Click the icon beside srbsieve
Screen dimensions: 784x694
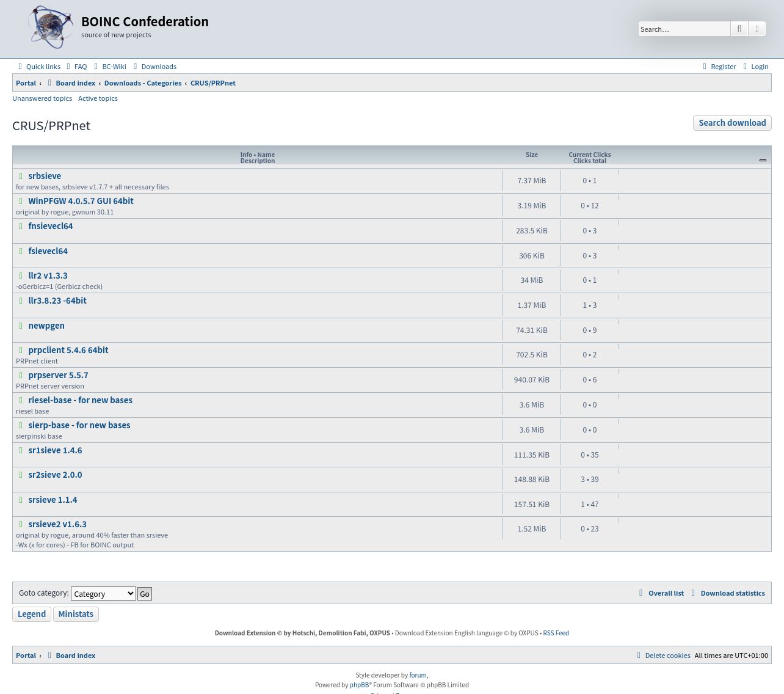click(21, 176)
